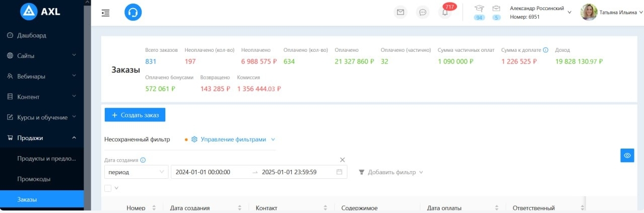Remove the Дата создания filter with X
The height and width of the screenshot is (213, 644).
pyautogui.click(x=343, y=160)
